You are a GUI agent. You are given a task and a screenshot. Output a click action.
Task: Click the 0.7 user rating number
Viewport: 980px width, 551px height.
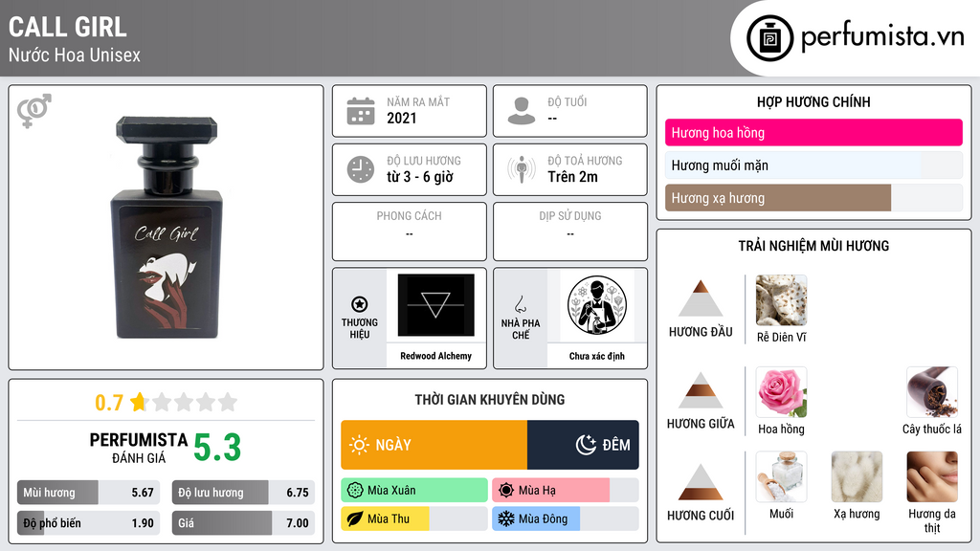click(x=109, y=403)
